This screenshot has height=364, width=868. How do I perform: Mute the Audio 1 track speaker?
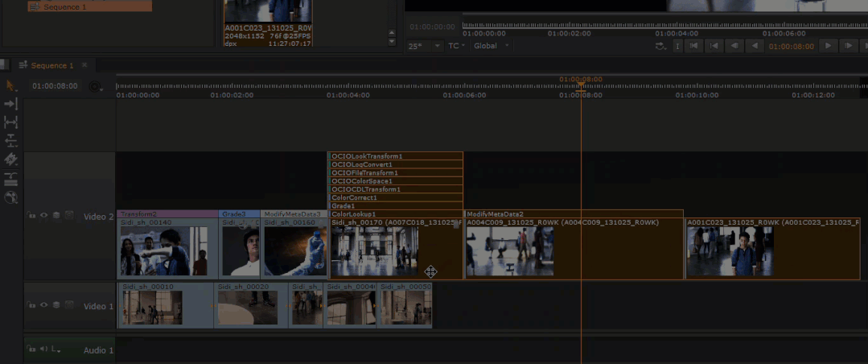click(x=43, y=350)
